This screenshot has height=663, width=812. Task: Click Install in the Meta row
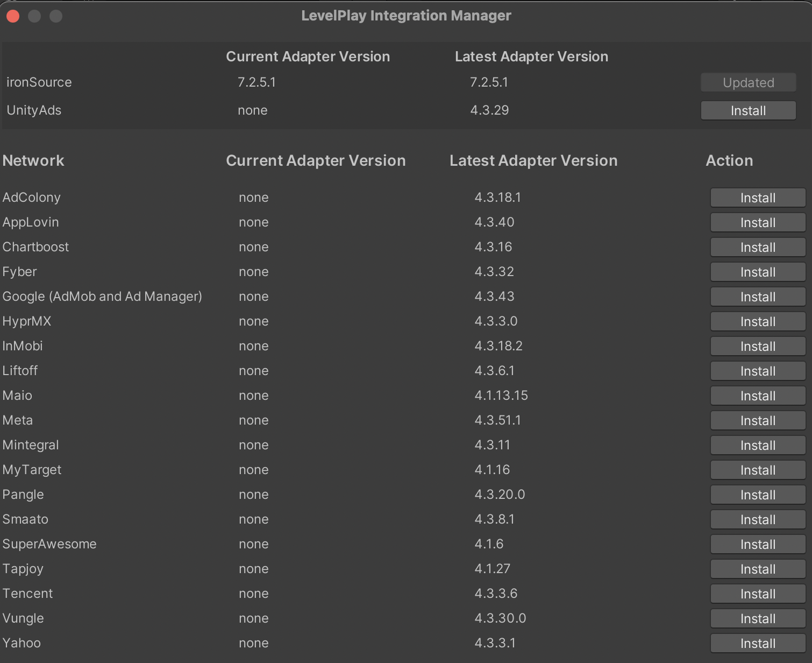[758, 421]
